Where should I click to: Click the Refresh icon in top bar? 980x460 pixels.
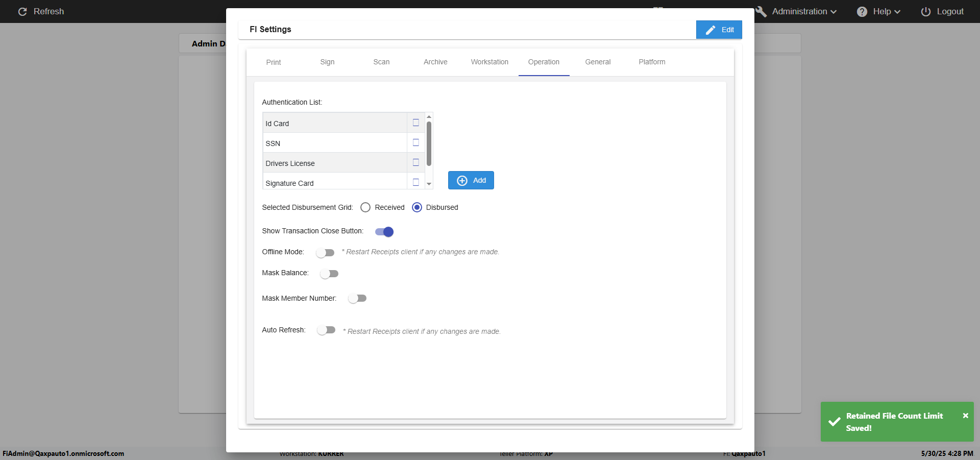pyautogui.click(x=22, y=11)
